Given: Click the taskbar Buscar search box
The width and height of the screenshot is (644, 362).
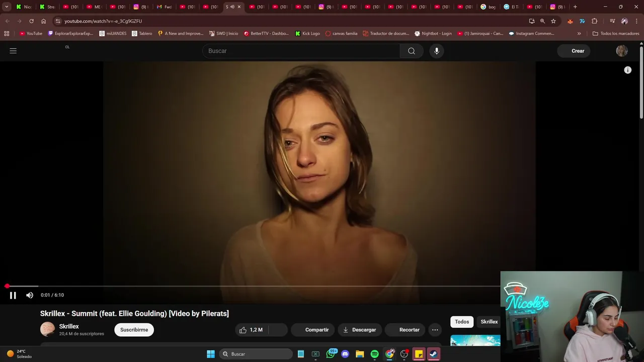Looking at the screenshot, I should point(256,354).
